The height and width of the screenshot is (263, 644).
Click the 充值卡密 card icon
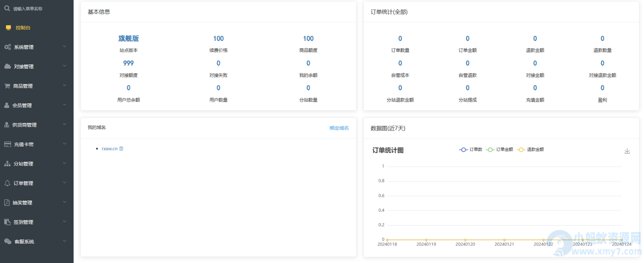(8, 144)
